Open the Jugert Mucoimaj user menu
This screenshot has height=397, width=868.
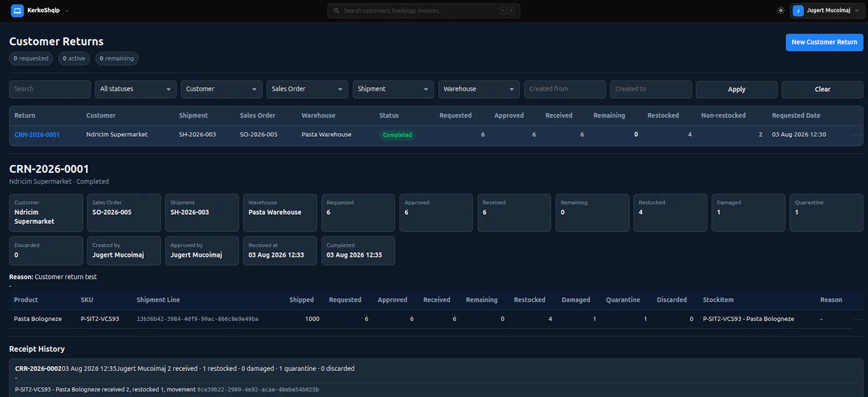click(827, 10)
